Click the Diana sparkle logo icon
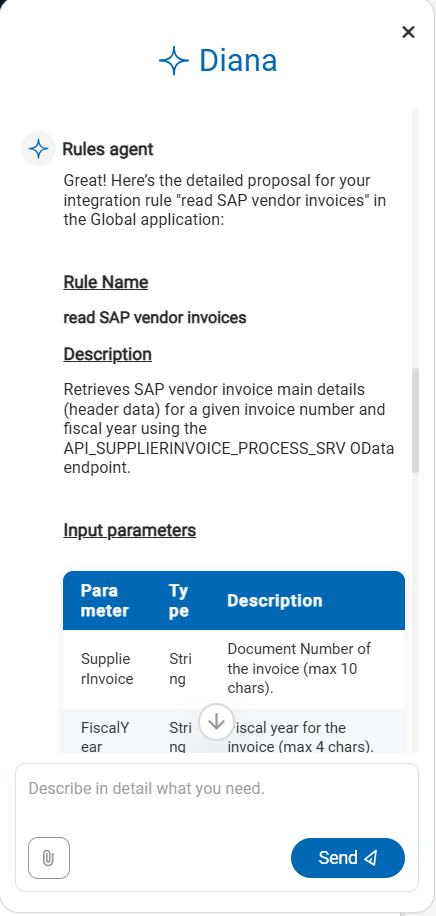Image resolution: width=436 pixels, height=916 pixels. 174,61
